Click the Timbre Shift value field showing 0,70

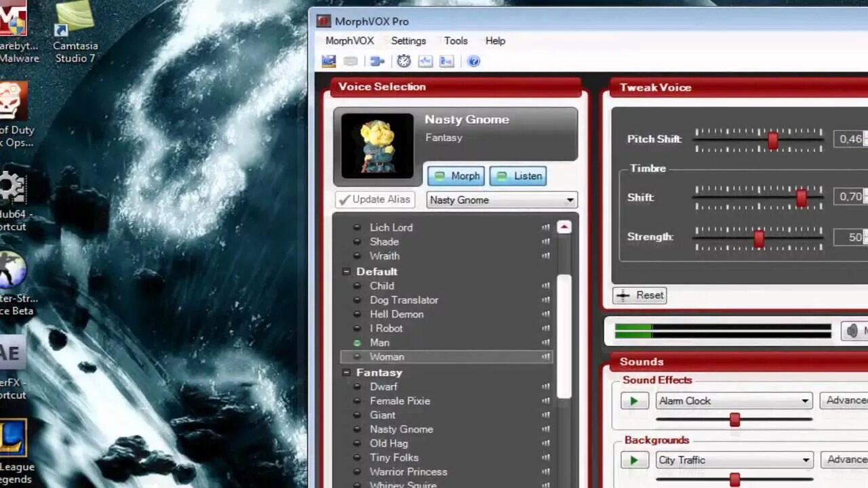point(850,197)
